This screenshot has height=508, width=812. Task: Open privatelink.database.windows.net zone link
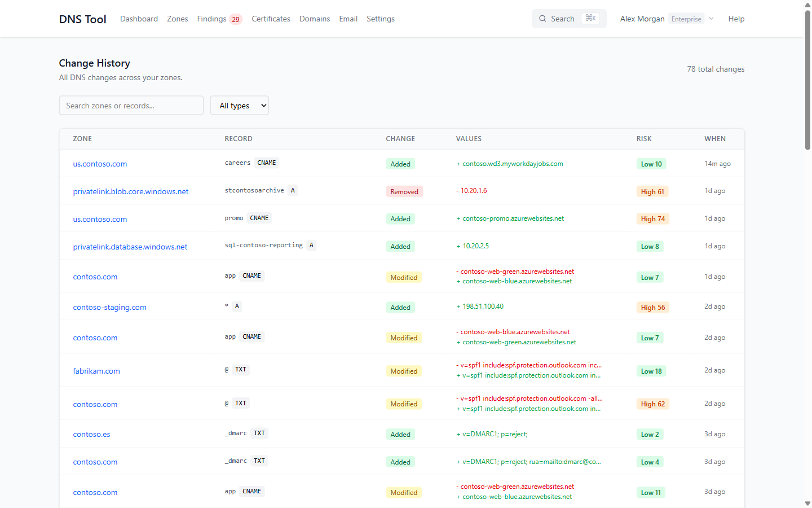click(130, 247)
